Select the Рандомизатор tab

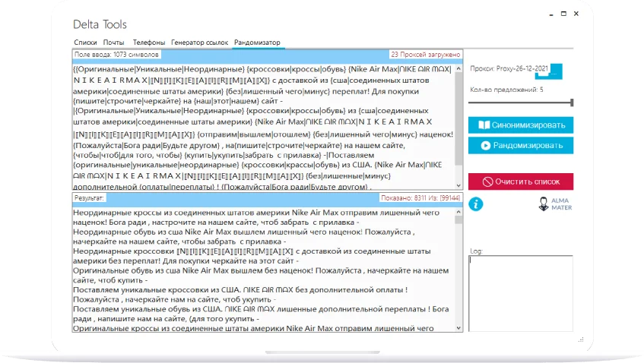click(257, 43)
